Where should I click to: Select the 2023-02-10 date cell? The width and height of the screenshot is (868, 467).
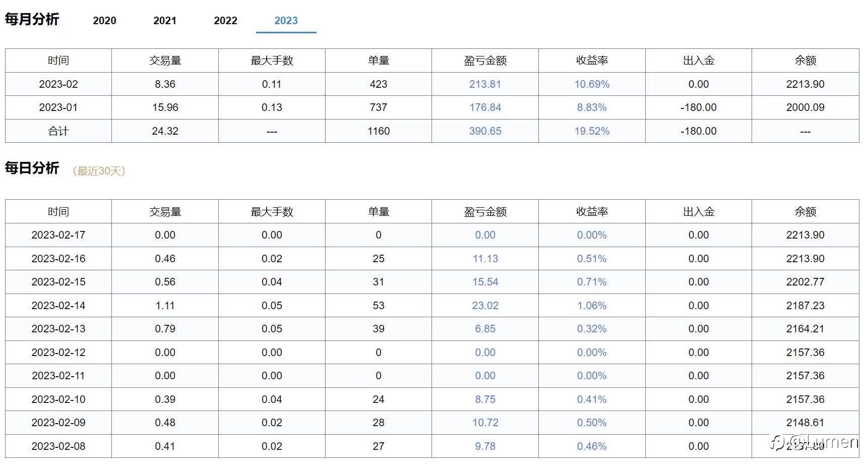click(x=58, y=399)
